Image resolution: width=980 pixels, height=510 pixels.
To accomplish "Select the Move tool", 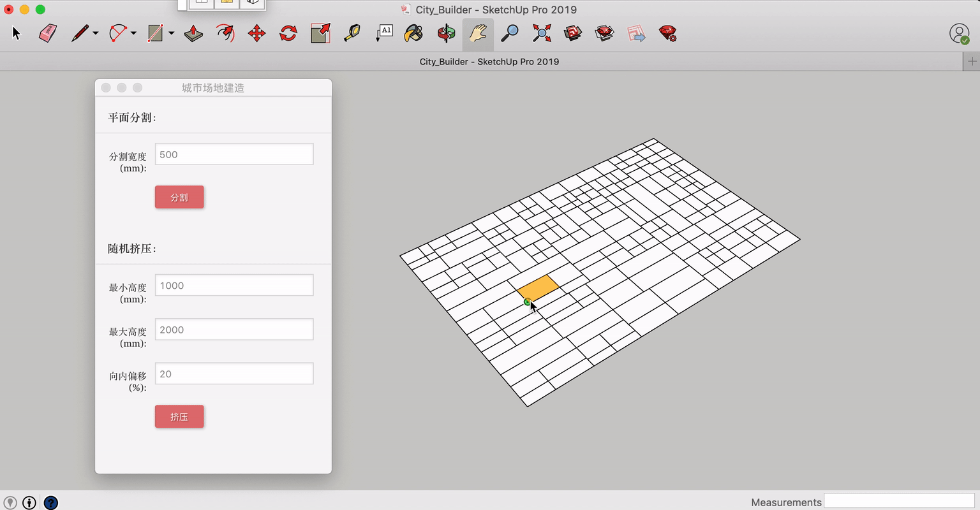I will tap(256, 33).
